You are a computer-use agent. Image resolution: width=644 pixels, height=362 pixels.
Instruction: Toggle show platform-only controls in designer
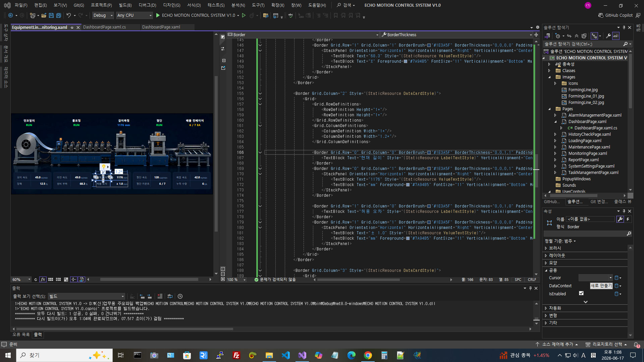(82, 280)
